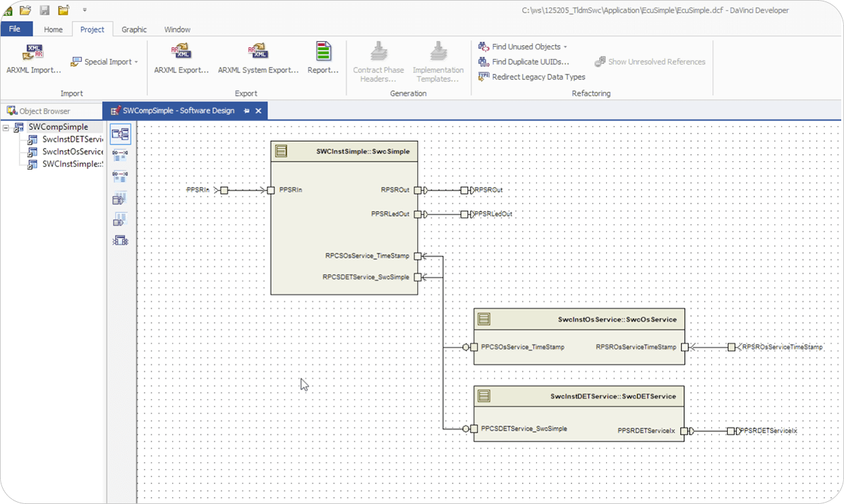Click the PPSRIn port square on SwcSimple

pyautogui.click(x=271, y=190)
